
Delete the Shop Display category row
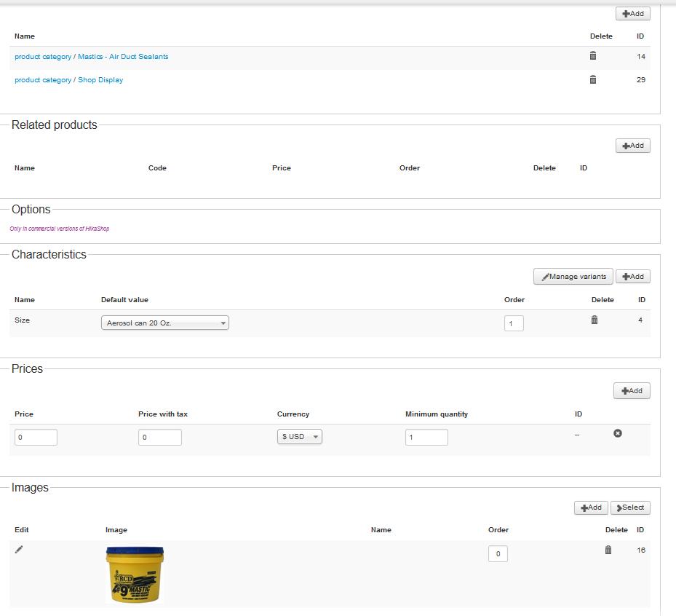tap(592, 79)
